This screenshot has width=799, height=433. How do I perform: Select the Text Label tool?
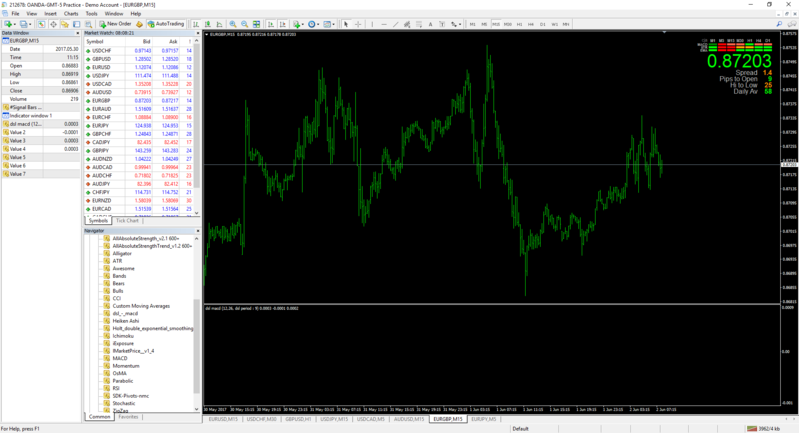[442, 24]
